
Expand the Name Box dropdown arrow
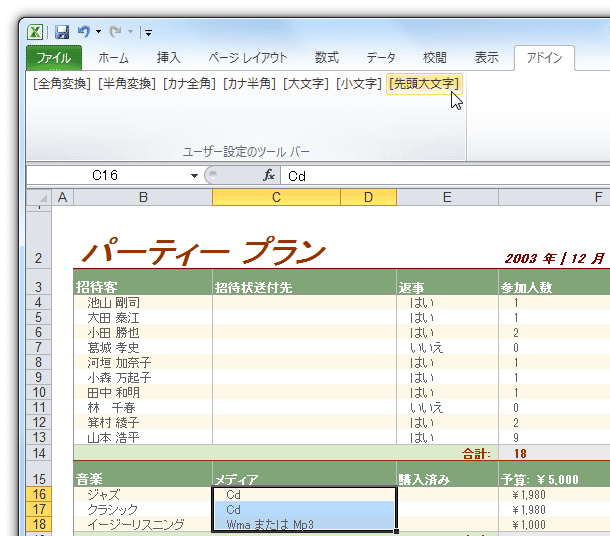(194, 176)
